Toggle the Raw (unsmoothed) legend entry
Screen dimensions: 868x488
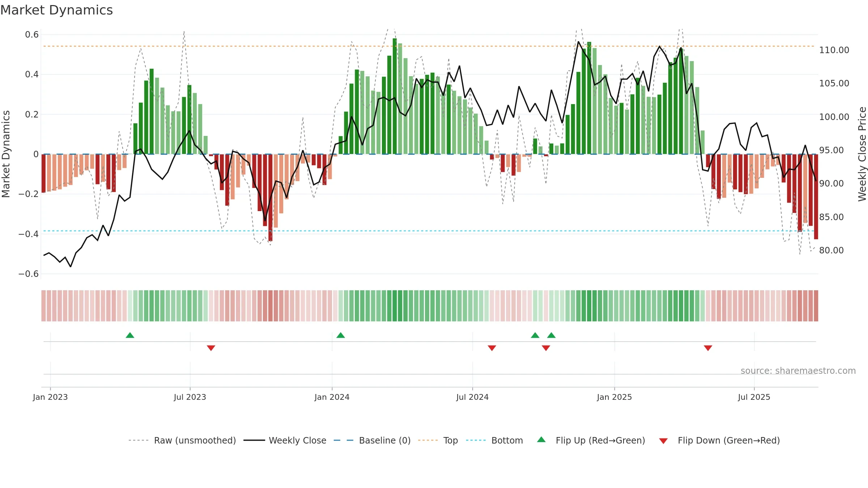tap(182, 440)
